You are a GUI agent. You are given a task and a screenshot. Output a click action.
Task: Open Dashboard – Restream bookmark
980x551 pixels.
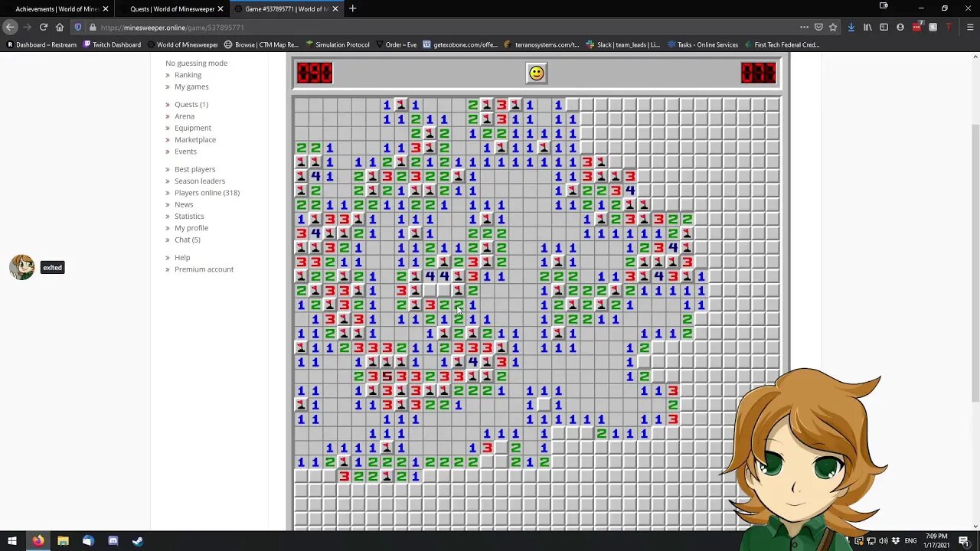point(41,44)
